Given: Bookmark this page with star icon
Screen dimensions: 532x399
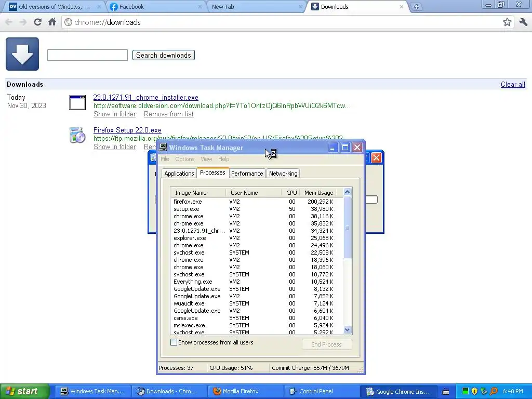Looking at the screenshot, I should tap(507, 22).
